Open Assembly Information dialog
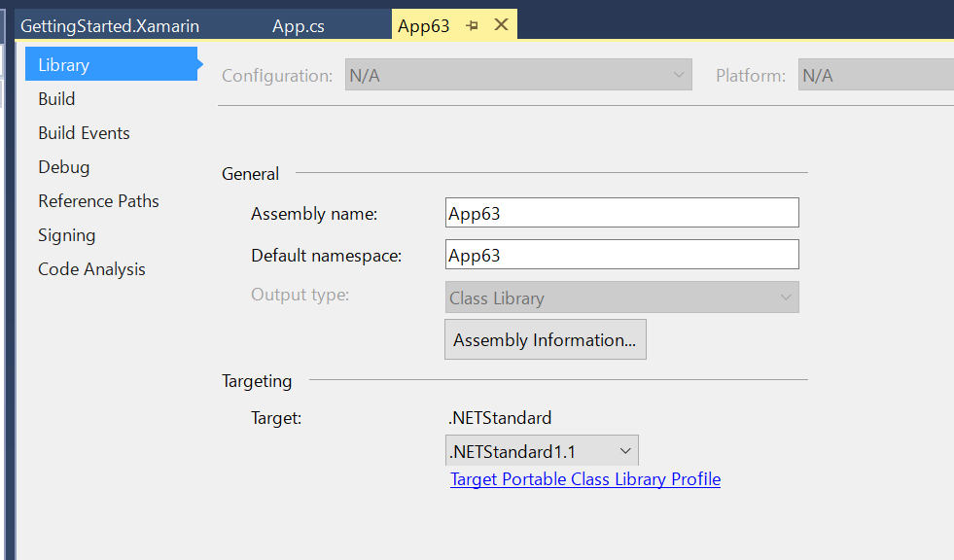 [x=546, y=340]
